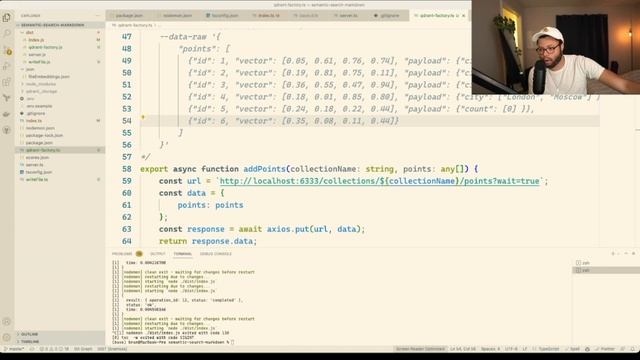
Task: Click line number 63 in the gutter
Action: point(127,229)
